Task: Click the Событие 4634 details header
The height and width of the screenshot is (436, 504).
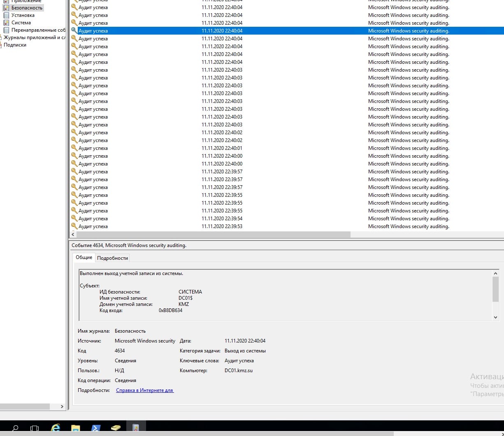Action: [129, 245]
